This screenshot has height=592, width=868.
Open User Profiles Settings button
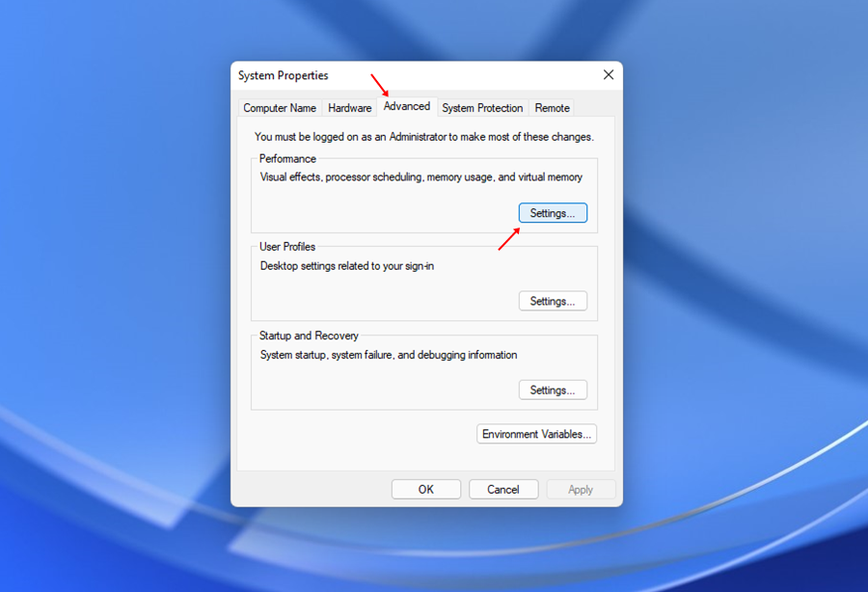pyautogui.click(x=553, y=301)
